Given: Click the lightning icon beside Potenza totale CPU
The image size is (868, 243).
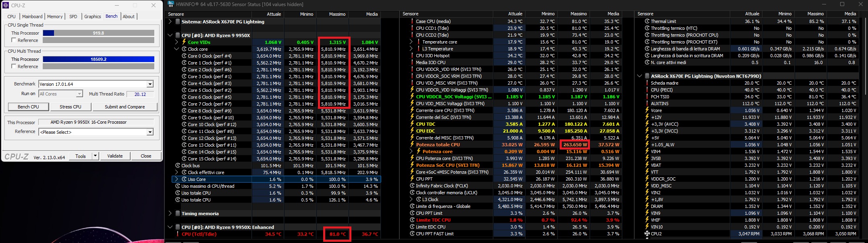Looking at the screenshot, I should click(x=412, y=145).
